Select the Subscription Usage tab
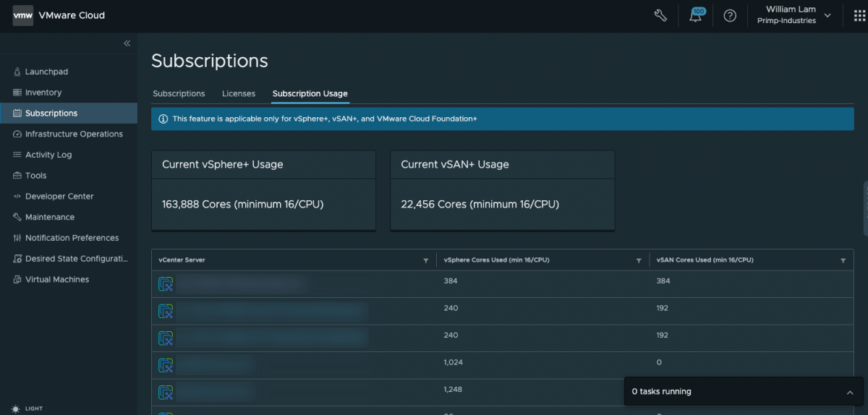The image size is (868, 415). 310,93
